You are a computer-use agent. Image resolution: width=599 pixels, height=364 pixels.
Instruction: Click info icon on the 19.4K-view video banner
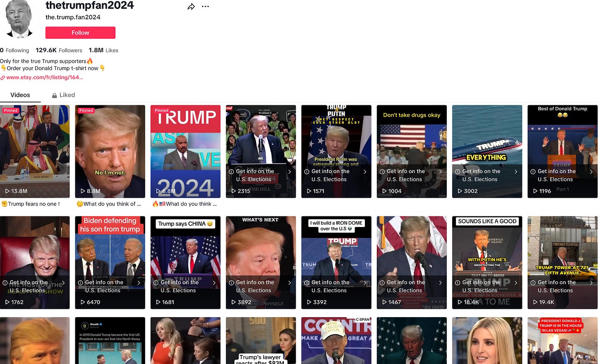[533, 283]
